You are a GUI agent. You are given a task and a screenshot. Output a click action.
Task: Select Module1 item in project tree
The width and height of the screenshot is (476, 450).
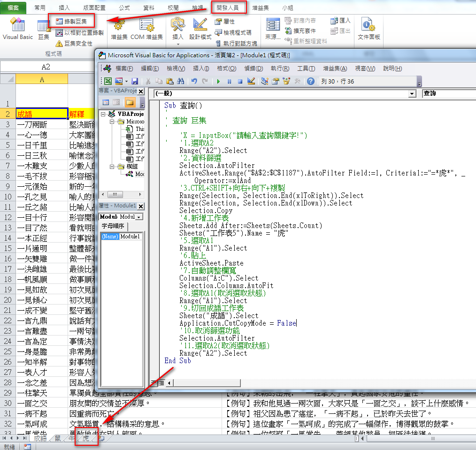coord(135,174)
